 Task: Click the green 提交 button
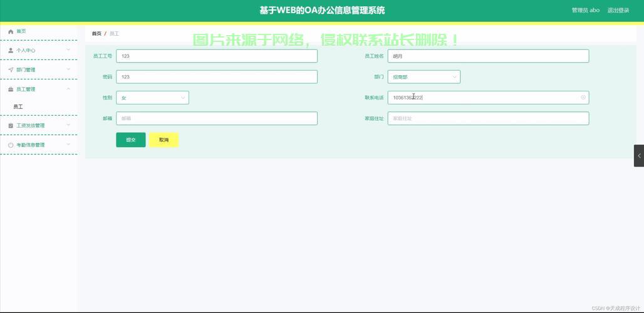coord(130,140)
